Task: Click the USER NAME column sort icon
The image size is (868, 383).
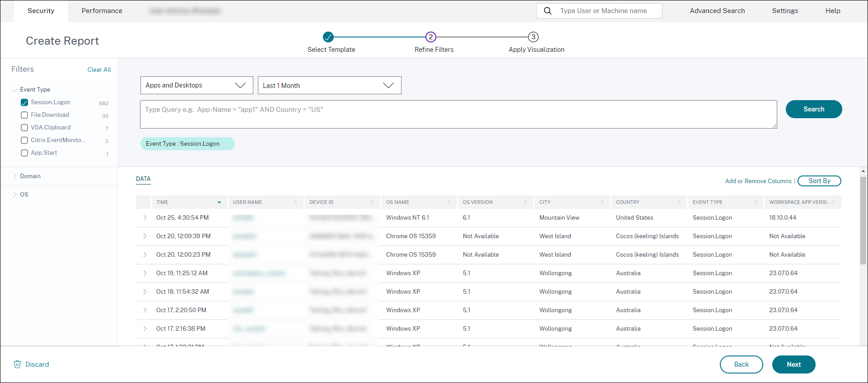Action: click(296, 203)
